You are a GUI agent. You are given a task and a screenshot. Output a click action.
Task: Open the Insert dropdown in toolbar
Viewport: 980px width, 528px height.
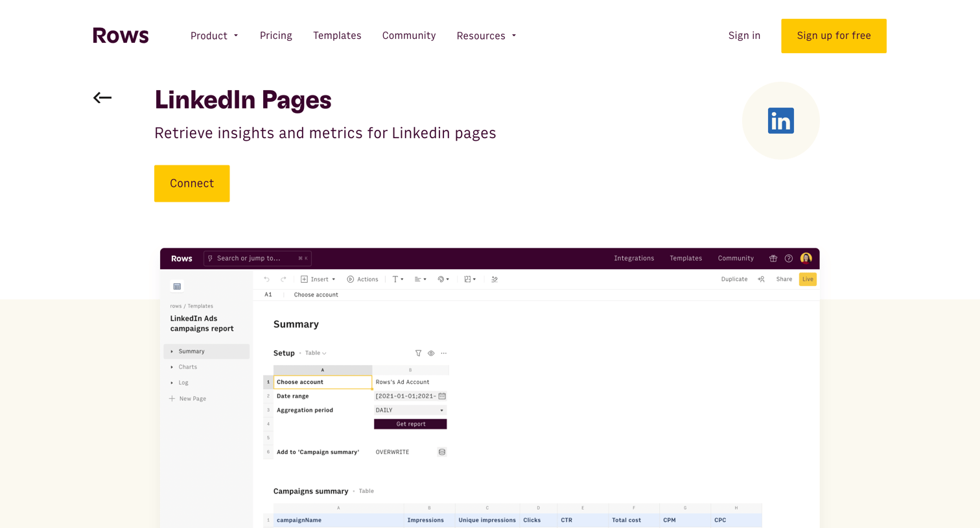pos(318,279)
